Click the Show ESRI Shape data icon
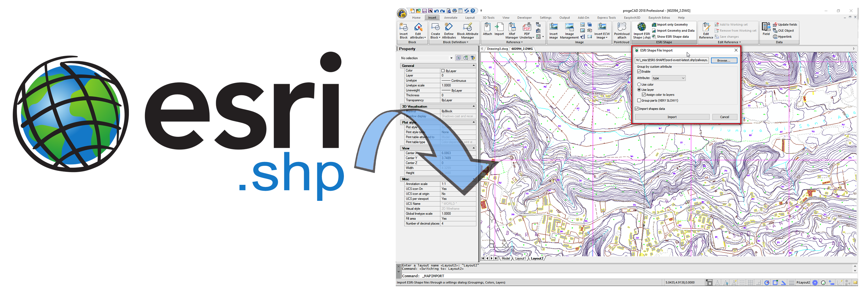This screenshot has width=868, height=294. click(x=654, y=36)
